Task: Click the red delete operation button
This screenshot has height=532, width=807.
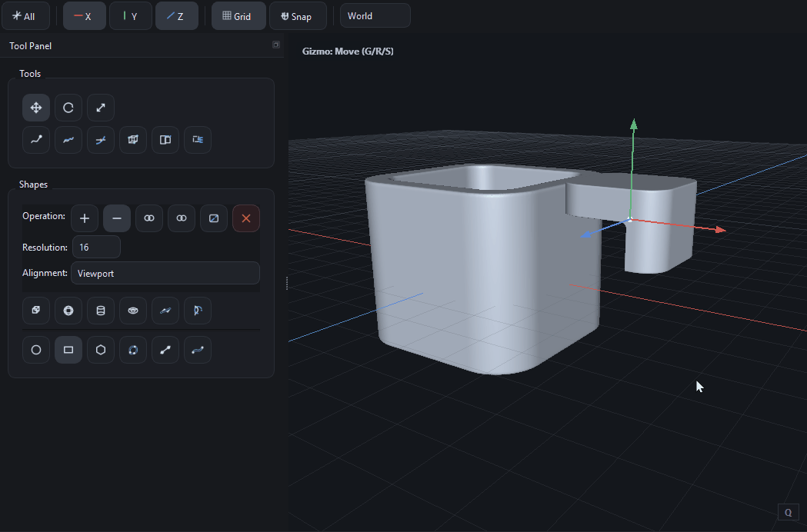Action: [x=245, y=218]
